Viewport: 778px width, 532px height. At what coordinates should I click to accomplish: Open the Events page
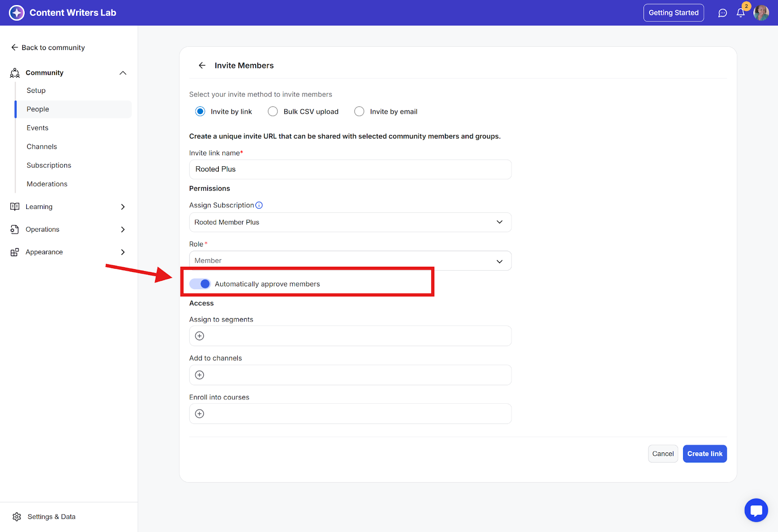pyautogui.click(x=37, y=128)
